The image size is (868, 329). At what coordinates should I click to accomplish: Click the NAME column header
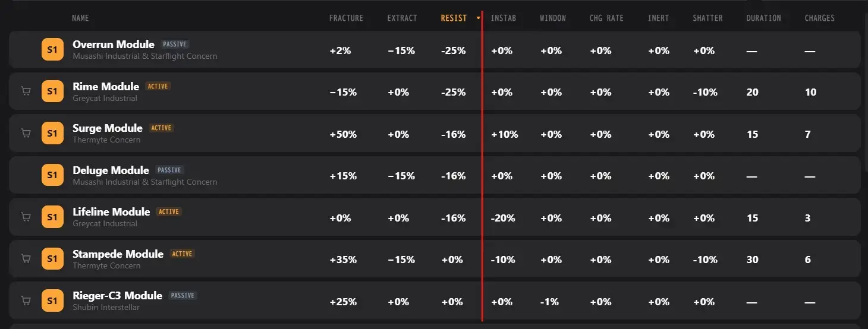[80, 18]
